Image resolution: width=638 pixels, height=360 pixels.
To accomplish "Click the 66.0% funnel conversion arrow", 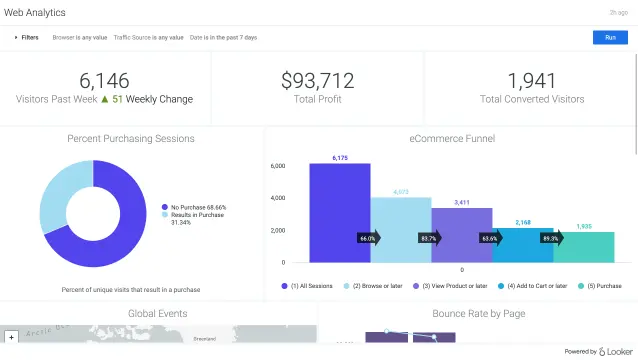I will [x=369, y=238].
